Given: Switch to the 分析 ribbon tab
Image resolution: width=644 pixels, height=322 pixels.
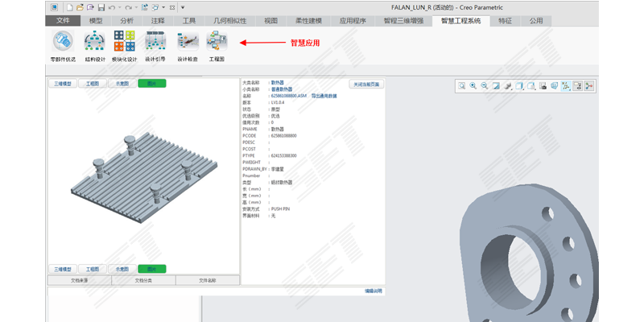Looking at the screenshot, I should [x=126, y=21].
